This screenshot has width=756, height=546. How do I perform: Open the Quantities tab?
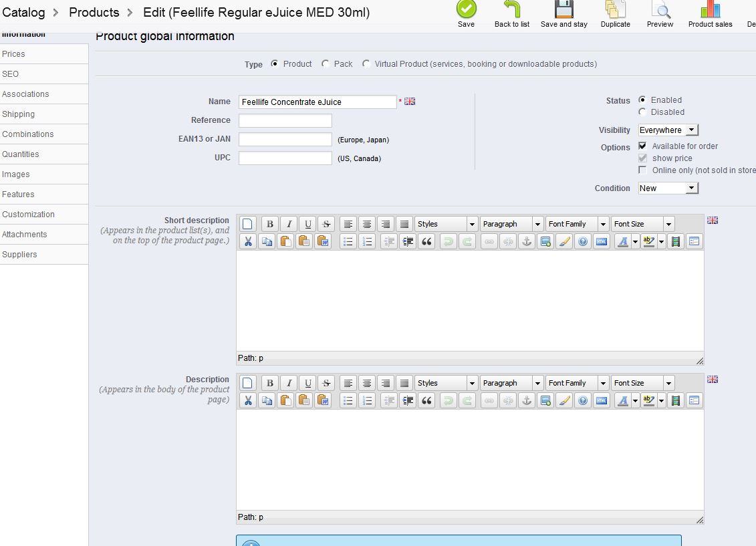pyautogui.click(x=44, y=154)
